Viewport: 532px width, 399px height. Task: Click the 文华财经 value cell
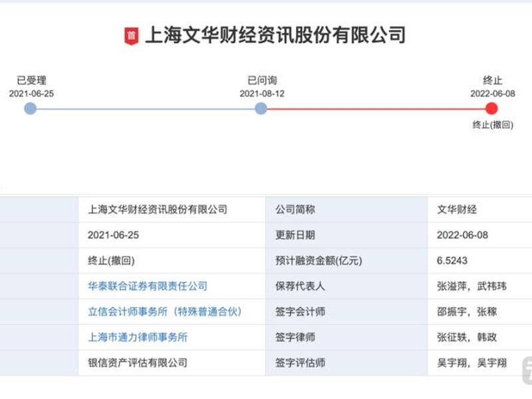point(479,209)
